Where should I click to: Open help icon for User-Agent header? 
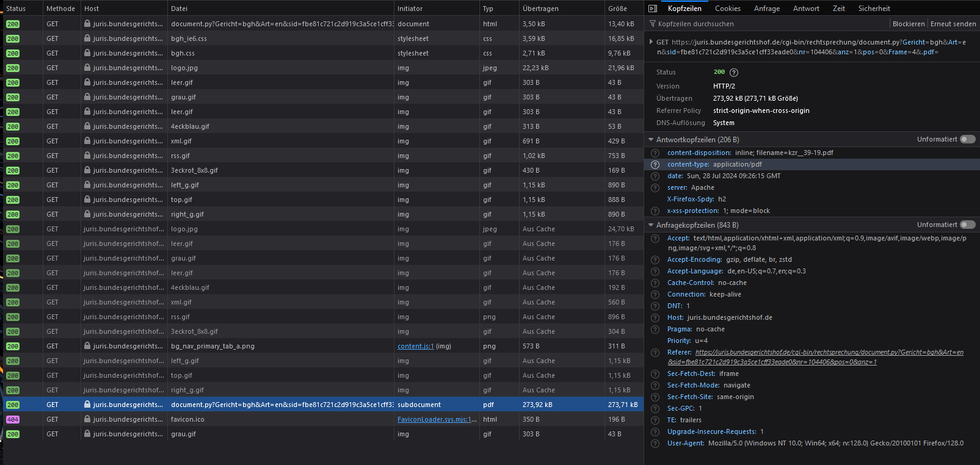coord(655,444)
